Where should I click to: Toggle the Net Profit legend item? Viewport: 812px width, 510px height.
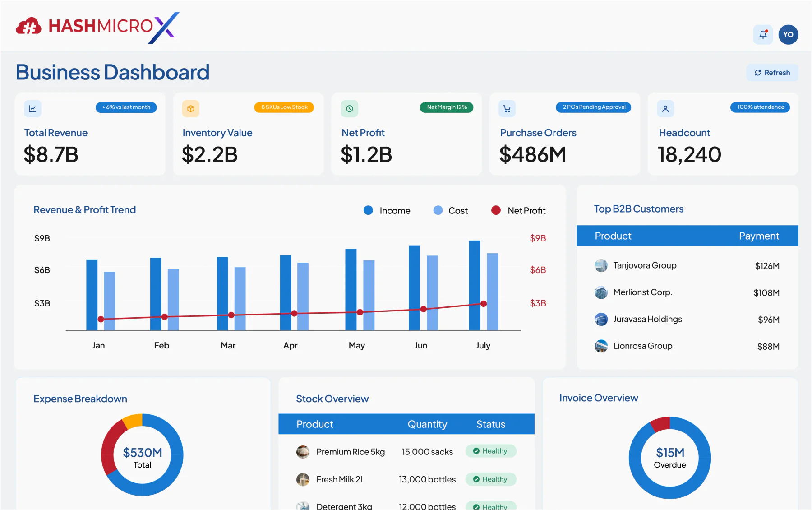click(x=518, y=211)
